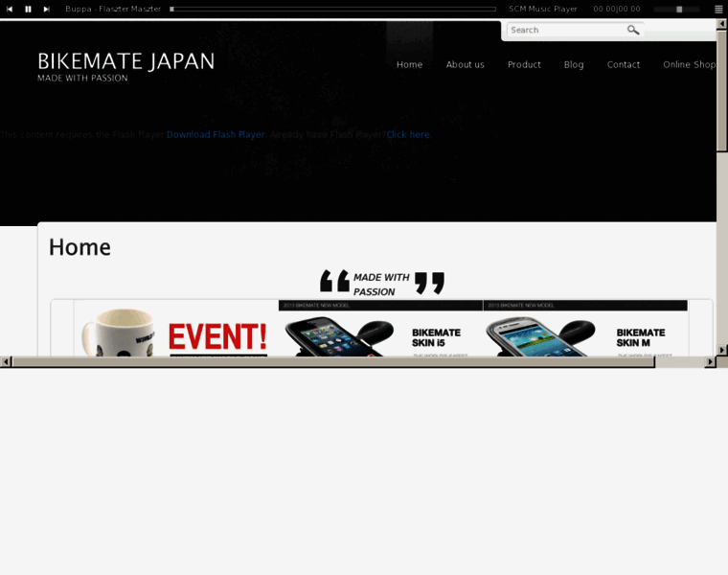
Task: Open the music player playlist menu icon
Action: click(x=718, y=9)
